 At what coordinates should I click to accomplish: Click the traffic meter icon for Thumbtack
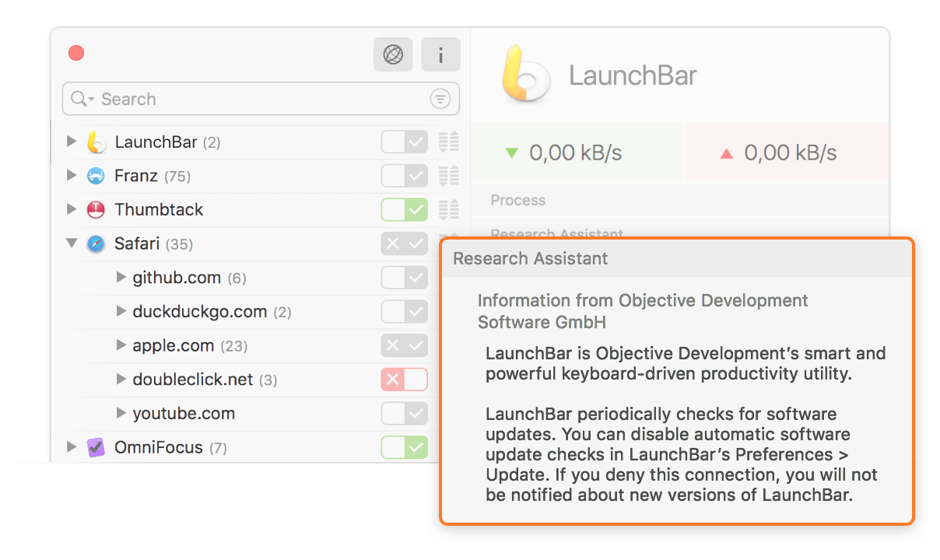[x=448, y=210]
